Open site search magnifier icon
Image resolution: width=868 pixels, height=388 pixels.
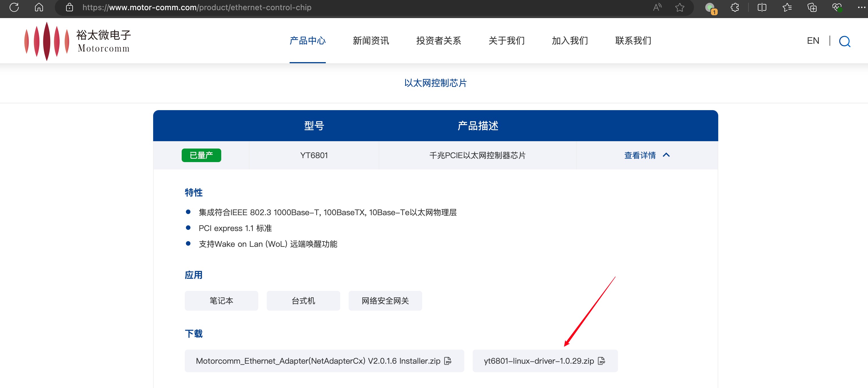click(x=845, y=42)
